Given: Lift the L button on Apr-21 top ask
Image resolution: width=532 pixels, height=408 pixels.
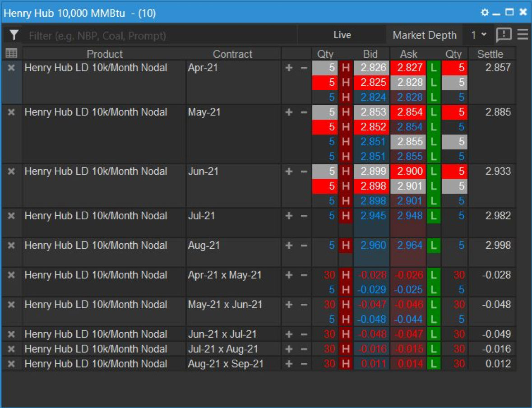Looking at the screenshot, I should click(433, 68).
